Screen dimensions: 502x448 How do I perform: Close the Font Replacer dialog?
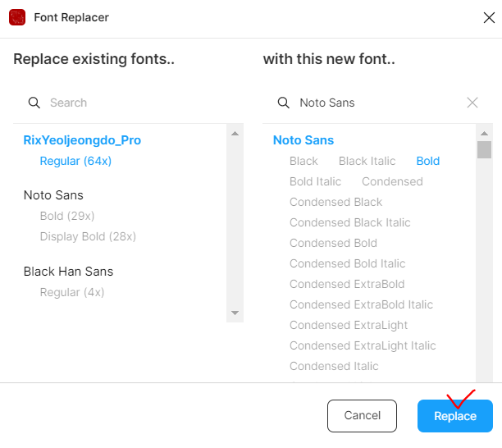point(489,17)
